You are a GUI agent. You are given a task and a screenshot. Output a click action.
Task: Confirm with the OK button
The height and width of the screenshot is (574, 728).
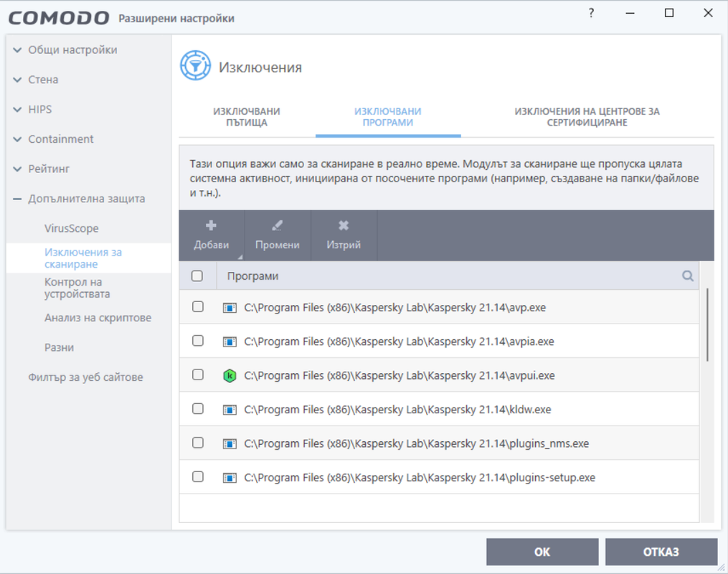pyautogui.click(x=542, y=552)
